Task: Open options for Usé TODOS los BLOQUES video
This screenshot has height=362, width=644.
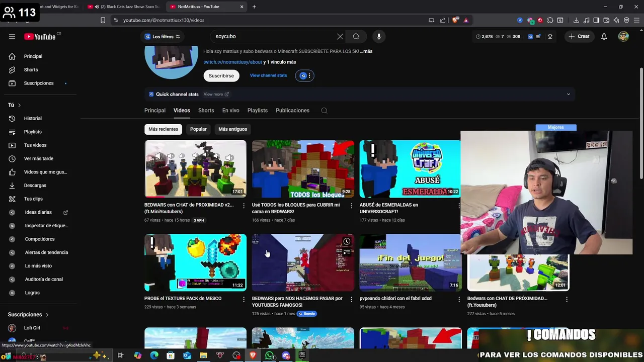Action: pyautogui.click(x=352, y=206)
